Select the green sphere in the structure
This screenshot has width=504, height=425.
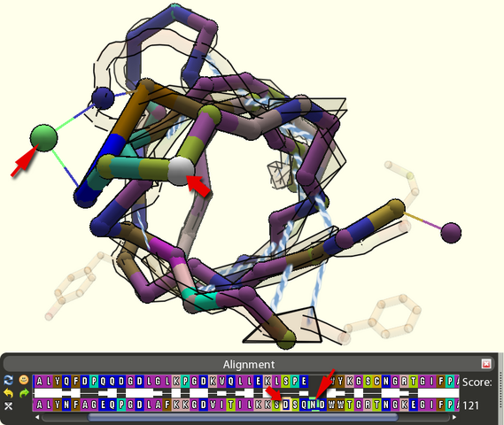[43, 138]
